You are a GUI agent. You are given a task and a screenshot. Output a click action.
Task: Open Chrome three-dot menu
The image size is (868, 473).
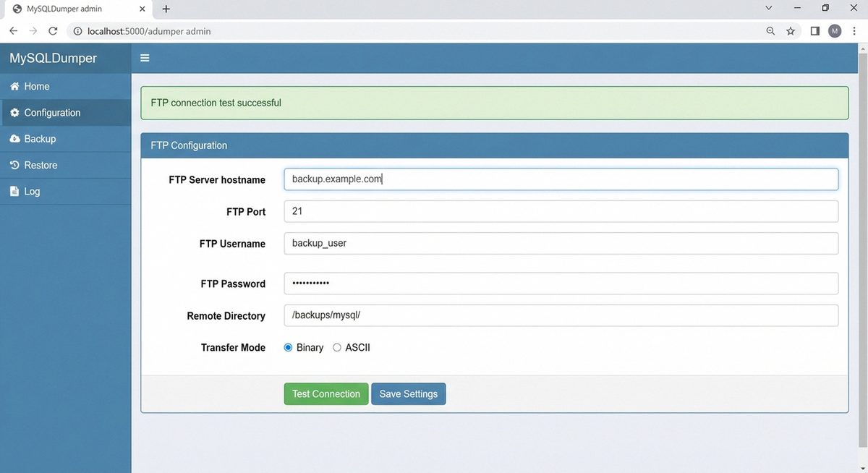855,31
